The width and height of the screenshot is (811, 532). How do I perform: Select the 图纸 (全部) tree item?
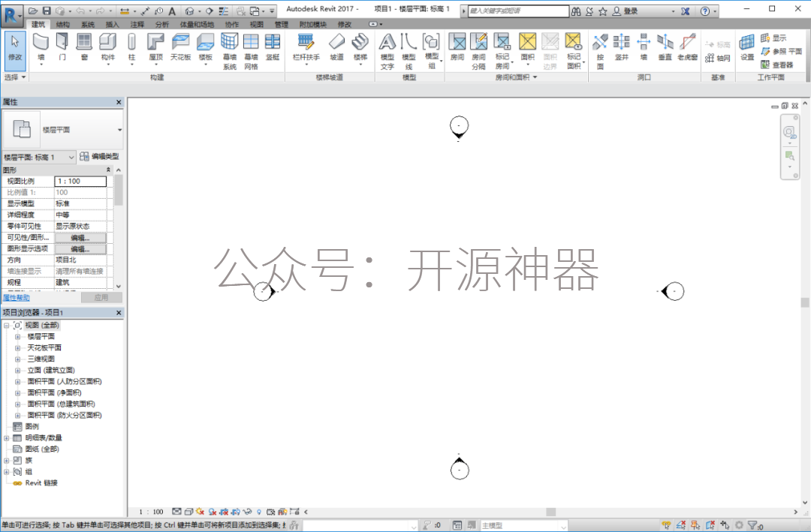tap(42, 449)
